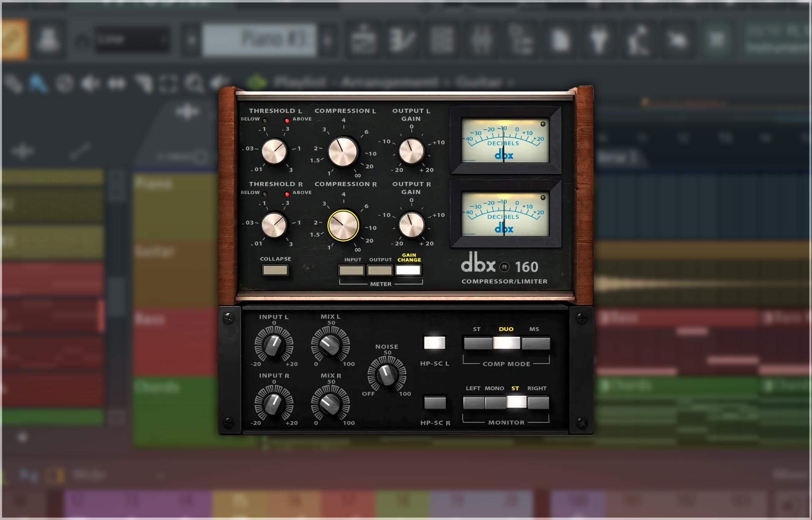Toggle the blue magnet snap icon in the playlist toolbar
812x520 pixels.
point(38,84)
